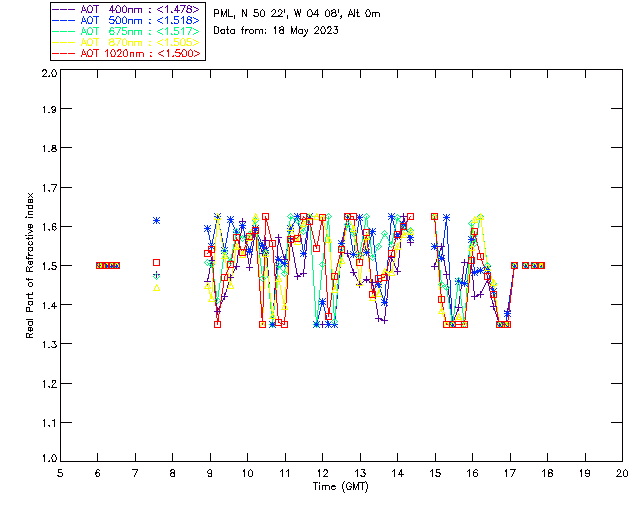
Task: Click the red AOT 1020nm legend entry
Action: click(x=126, y=53)
